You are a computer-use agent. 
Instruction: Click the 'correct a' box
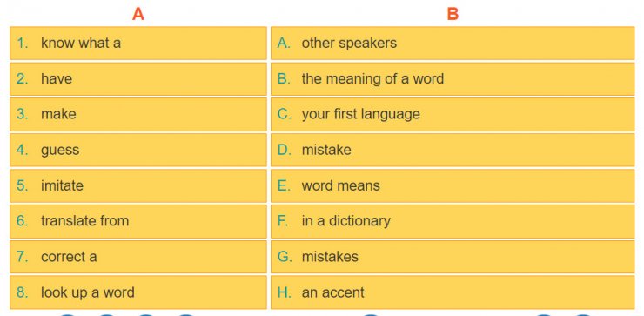coord(138,257)
